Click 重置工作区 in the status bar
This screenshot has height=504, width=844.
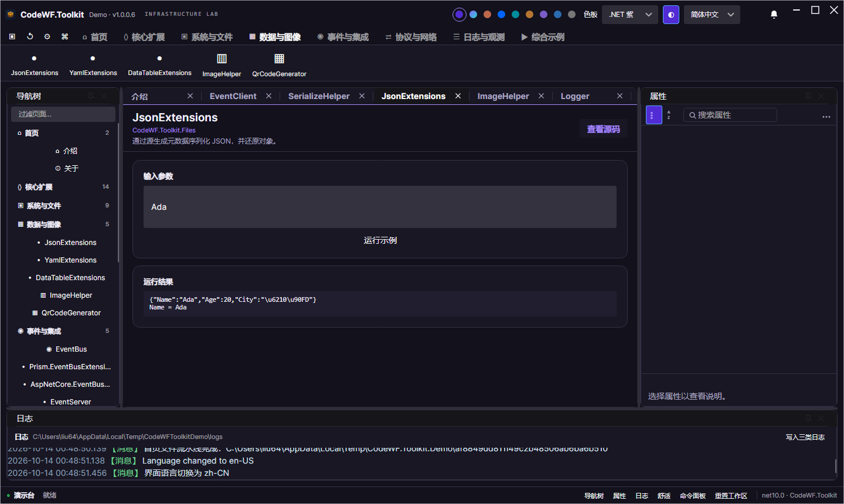[731, 496]
